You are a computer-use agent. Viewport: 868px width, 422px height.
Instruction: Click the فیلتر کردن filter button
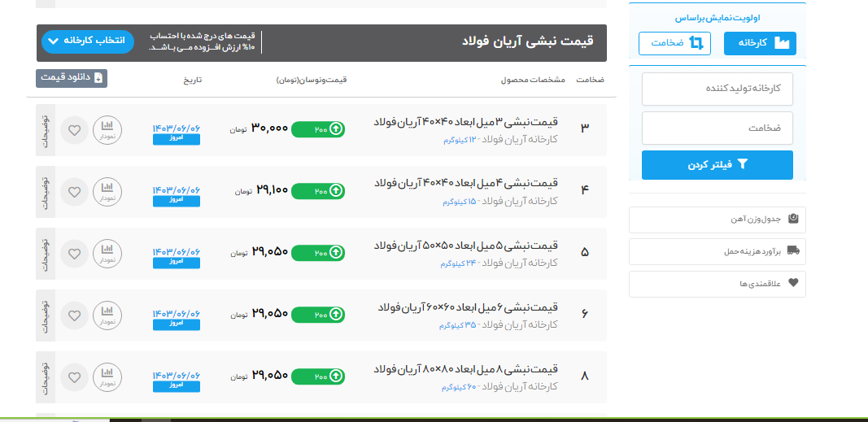(717, 164)
